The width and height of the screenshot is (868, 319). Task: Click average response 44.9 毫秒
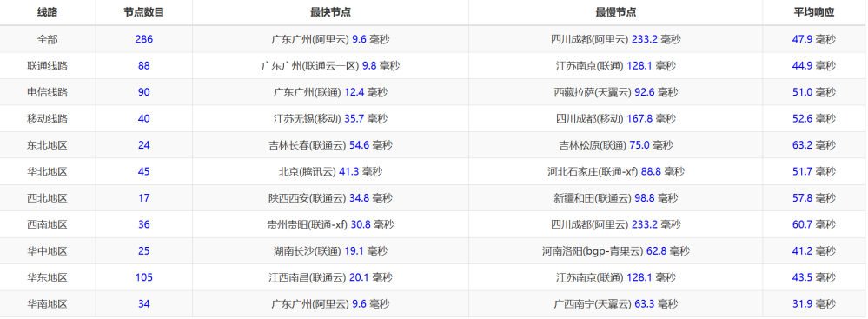pyautogui.click(x=814, y=66)
